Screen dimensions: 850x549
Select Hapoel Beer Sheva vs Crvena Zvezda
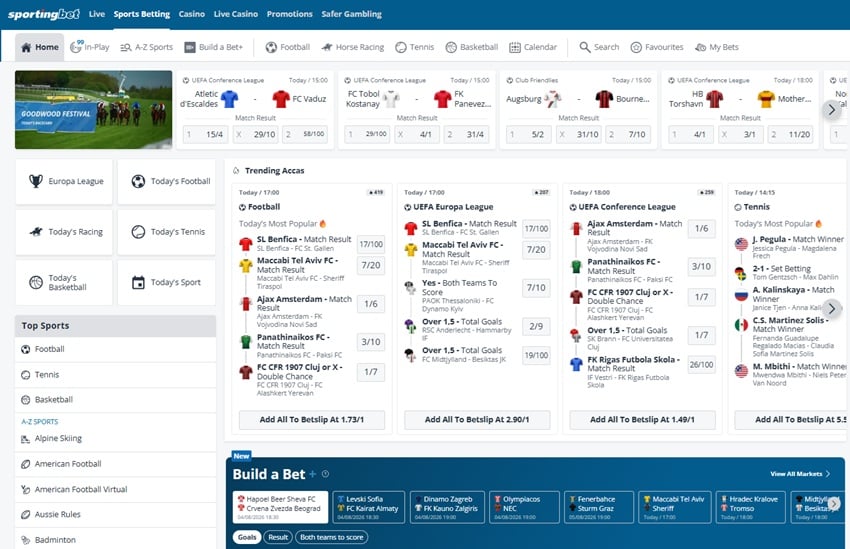(x=280, y=507)
